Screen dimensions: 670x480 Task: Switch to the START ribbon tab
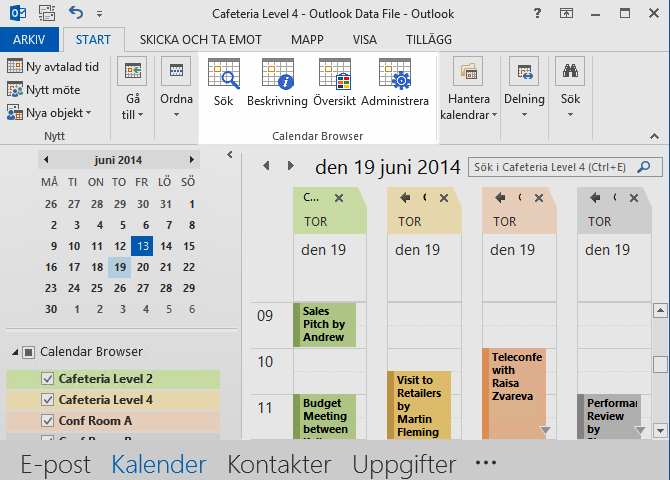(x=93, y=40)
